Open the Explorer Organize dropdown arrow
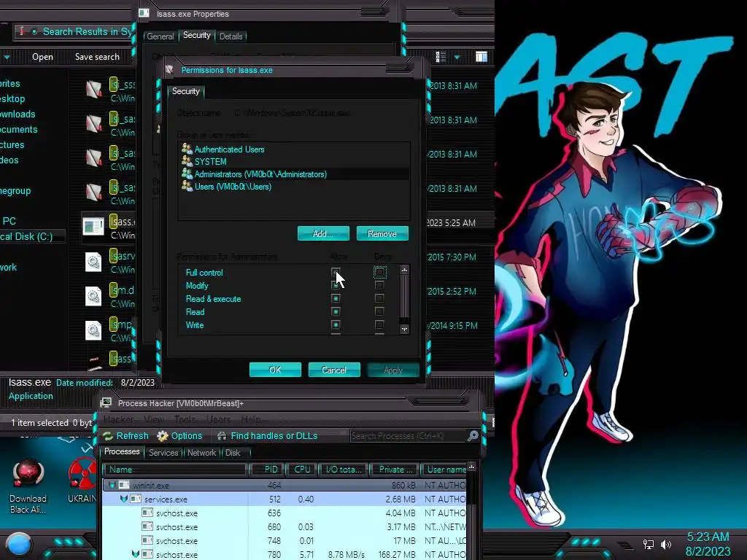 [7, 58]
